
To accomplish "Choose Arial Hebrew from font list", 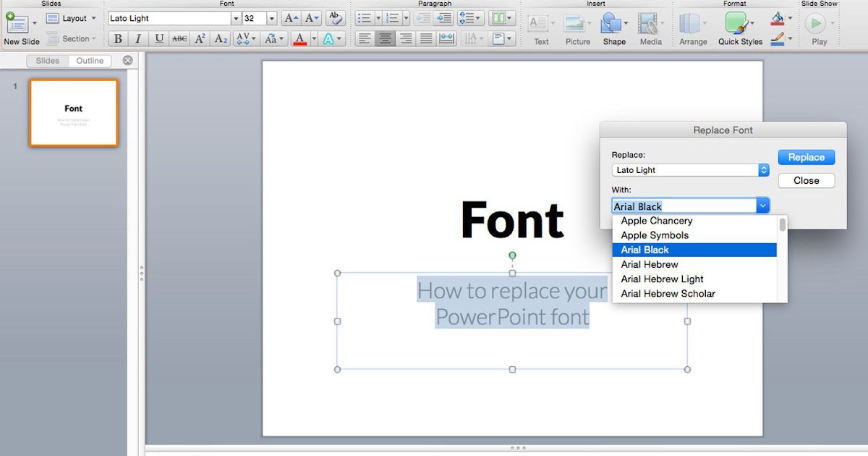I will click(x=694, y=264).
